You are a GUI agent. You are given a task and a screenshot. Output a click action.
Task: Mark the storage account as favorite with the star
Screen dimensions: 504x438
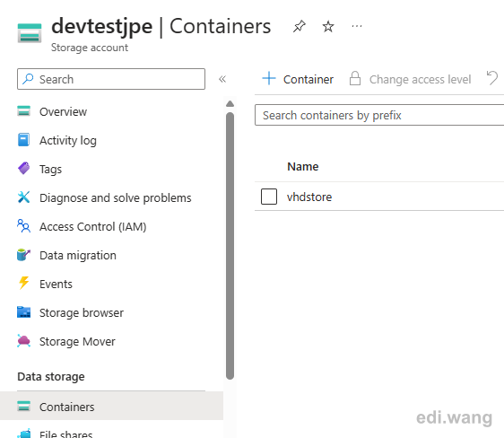point(328,26)
